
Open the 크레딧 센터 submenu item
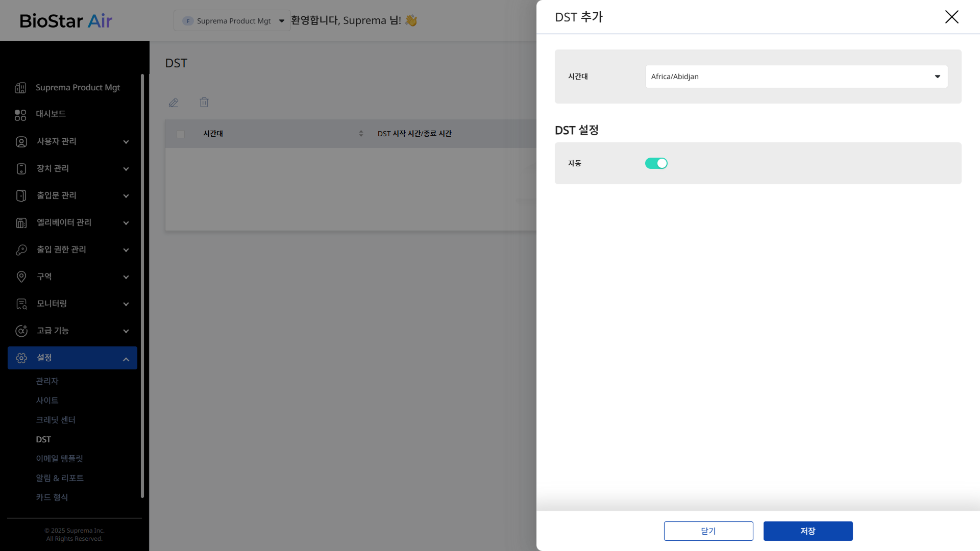(56, 420)
